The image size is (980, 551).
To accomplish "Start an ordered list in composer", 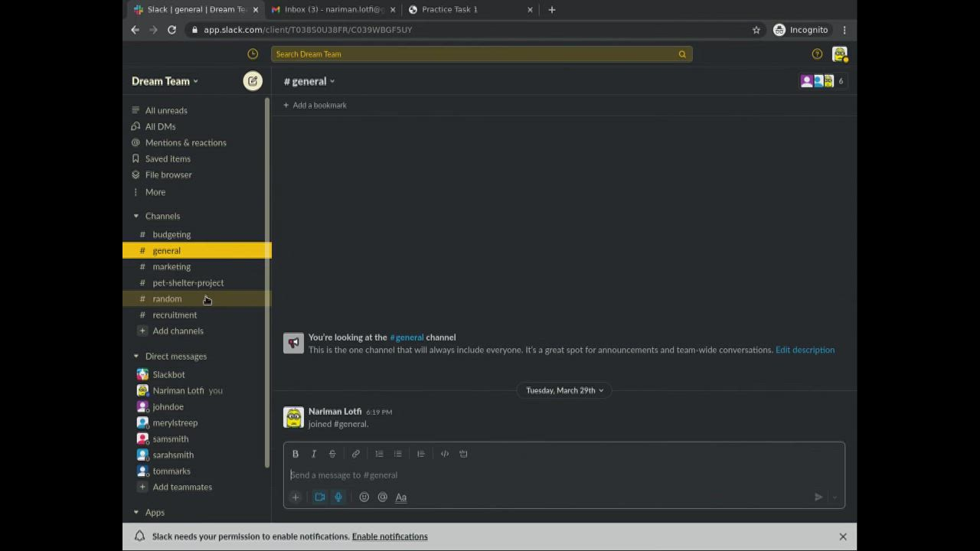I will click(x=379, y=454).
